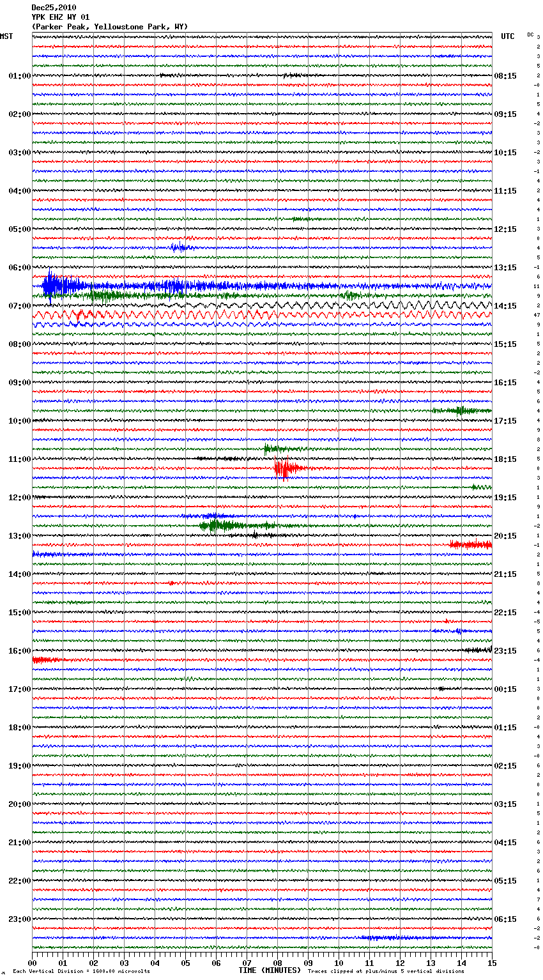Click the 03:15 UTC time label
The image size is (543, 980).
point(505,804)
